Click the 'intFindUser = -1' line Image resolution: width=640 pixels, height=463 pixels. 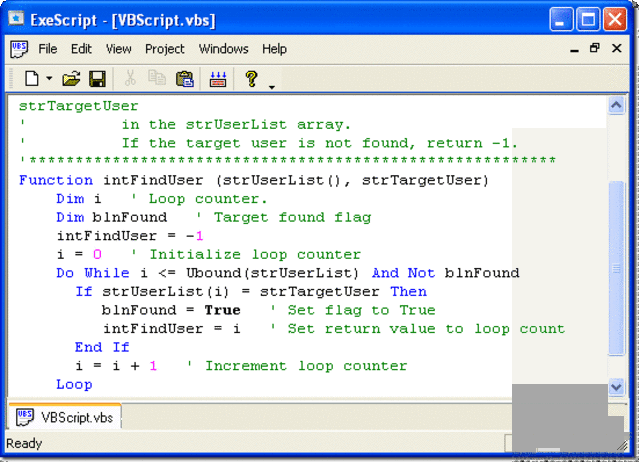tap(130, 236)
